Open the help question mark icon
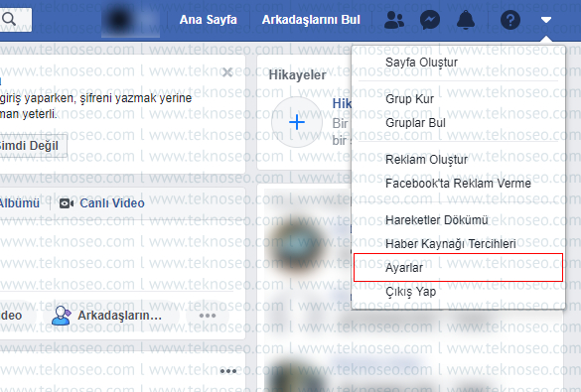This screenshot has width=581, height=392. click(x=510, y=20)
